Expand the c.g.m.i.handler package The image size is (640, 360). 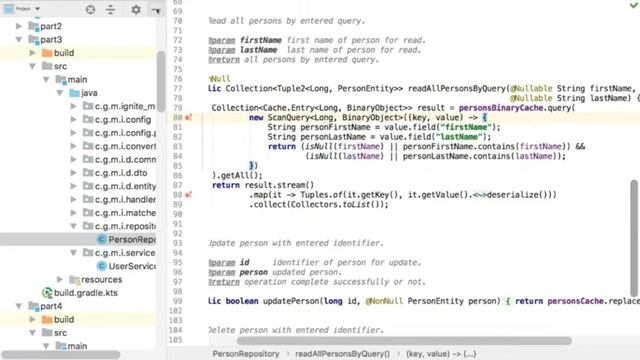[73, 200]
